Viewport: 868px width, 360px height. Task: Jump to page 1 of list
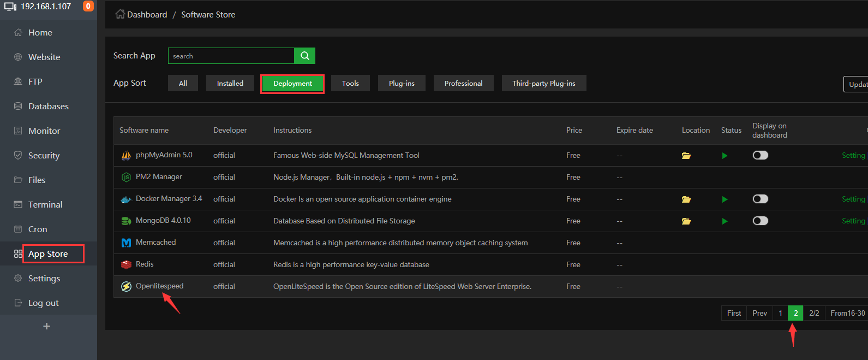tap(780, 313)
